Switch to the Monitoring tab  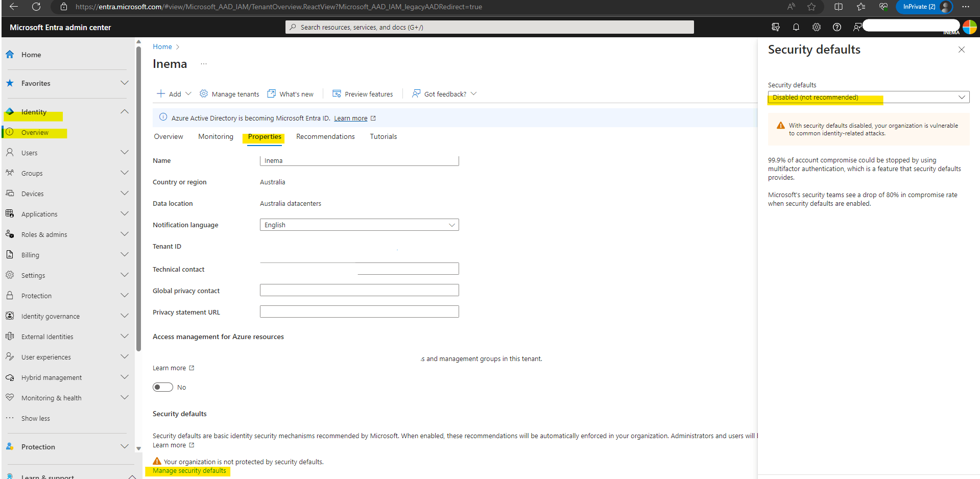(x=216, y=136)
